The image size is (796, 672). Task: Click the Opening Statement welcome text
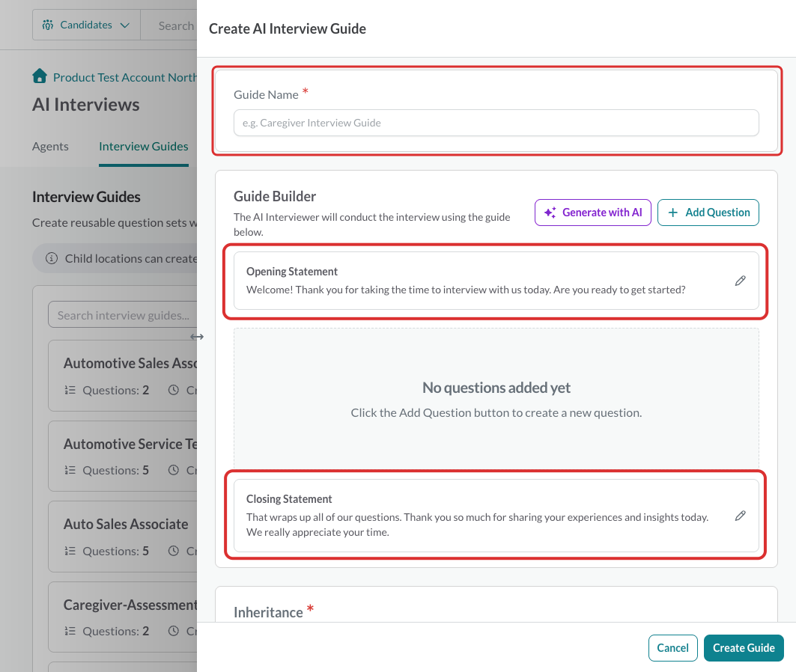(x=466, y=290)
